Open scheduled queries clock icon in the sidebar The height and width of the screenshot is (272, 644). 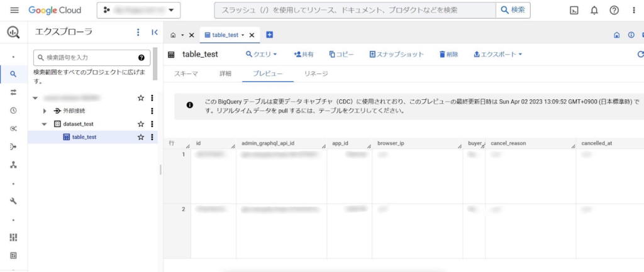13,111
